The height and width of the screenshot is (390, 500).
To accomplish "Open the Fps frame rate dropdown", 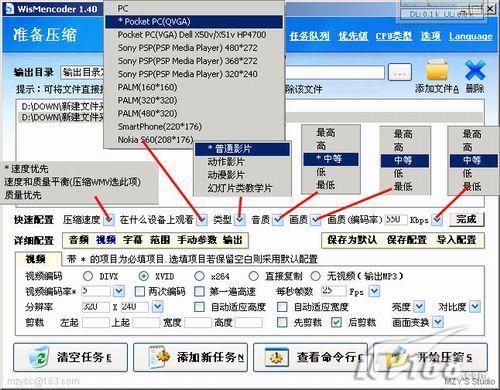I will coord(374,291).
